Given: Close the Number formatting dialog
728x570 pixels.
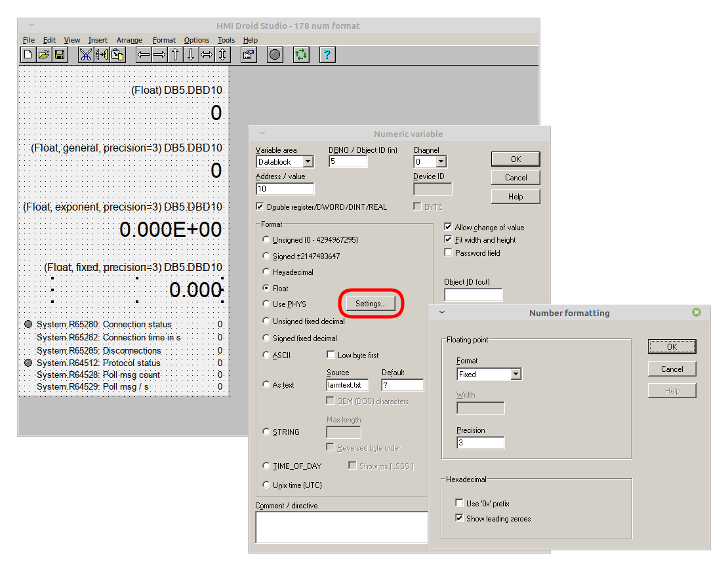Looking at the screenshot, I should click(697, 312).
